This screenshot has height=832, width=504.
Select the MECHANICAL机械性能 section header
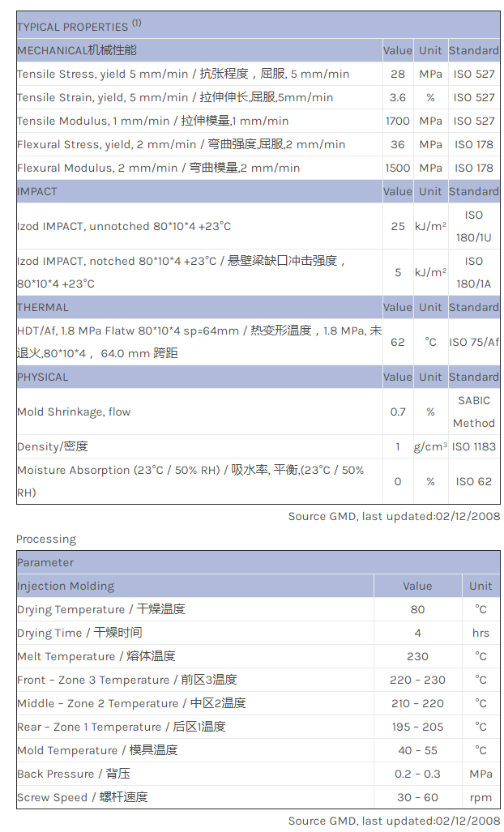pos(77,50)
